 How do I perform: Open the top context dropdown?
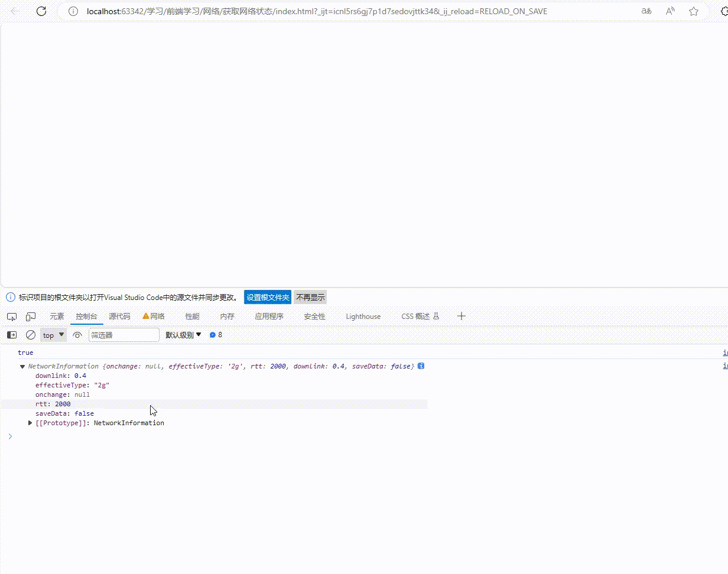tap(53, 335)
